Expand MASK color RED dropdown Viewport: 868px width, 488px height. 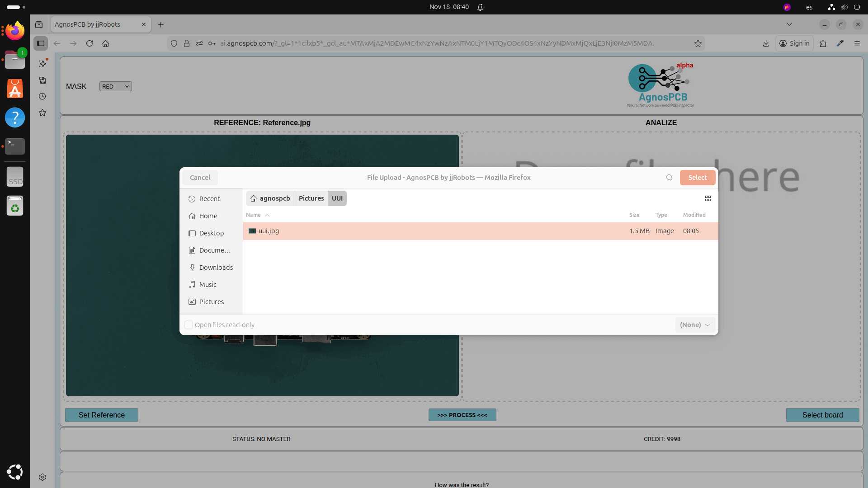[x=115, y=86]
